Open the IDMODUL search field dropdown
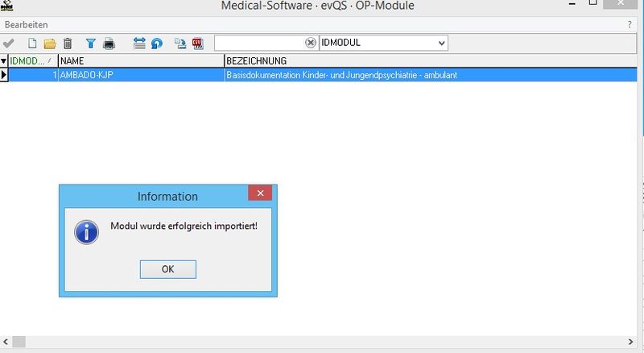The height and width of the screenshot is (353, 644). (441, 43)
